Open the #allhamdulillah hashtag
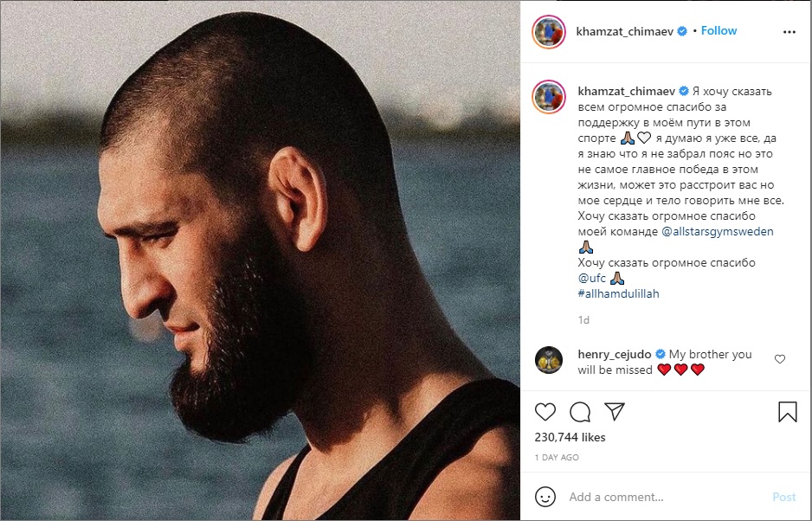The height and width of the screenshot is (521, 812). coord(618,293)
